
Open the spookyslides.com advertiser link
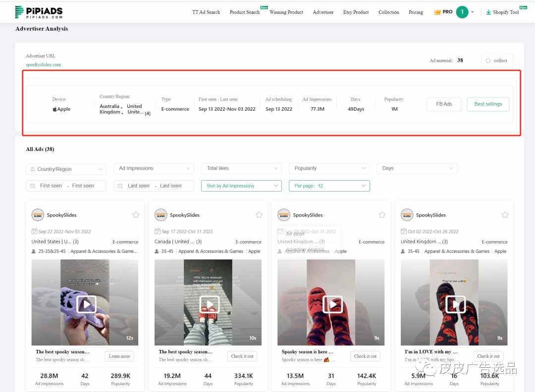click(43, 65)
